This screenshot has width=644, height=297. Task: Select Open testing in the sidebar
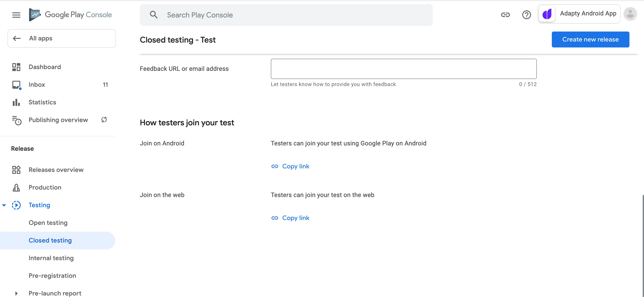tap(48, 223)
